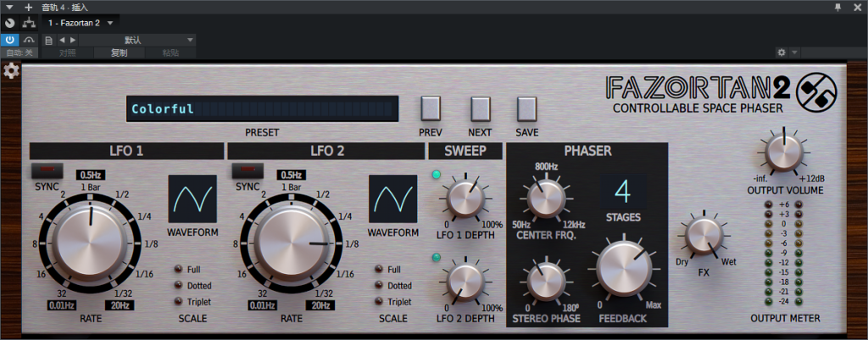Toggle the plugin power bypass button

point(9,40)
